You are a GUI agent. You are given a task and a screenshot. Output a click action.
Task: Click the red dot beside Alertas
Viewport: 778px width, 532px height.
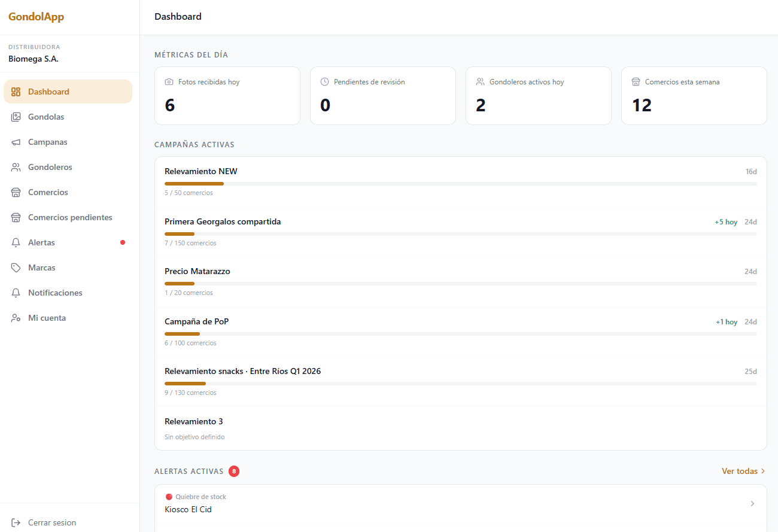(x=123, y=242)
